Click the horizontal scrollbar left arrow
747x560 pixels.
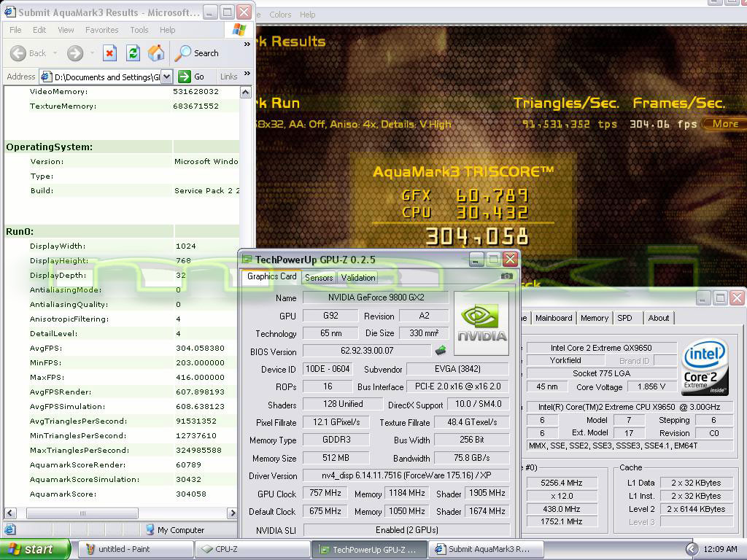tap(10, 513)
